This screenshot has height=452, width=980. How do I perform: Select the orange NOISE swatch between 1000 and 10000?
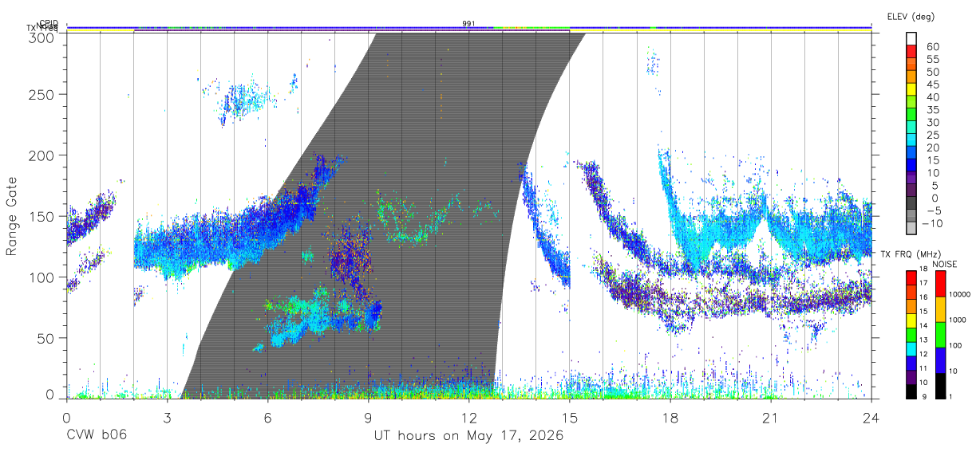[x=941, y=309]
